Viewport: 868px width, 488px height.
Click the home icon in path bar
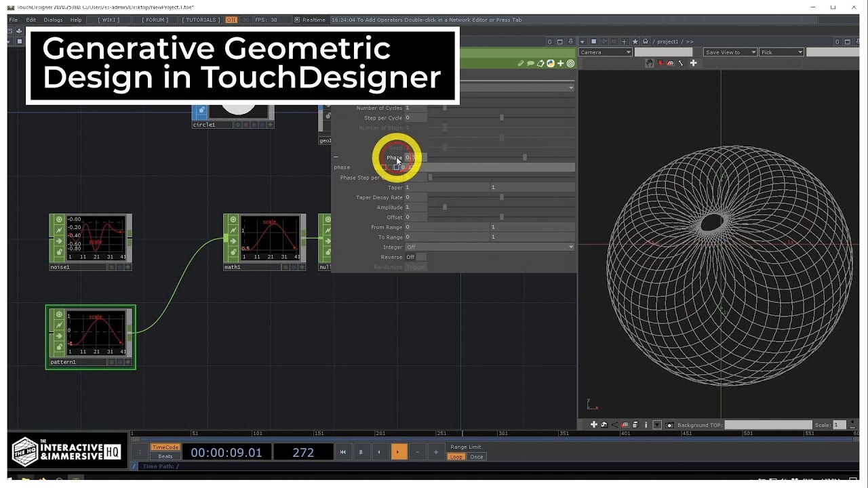tap(646, 41)
